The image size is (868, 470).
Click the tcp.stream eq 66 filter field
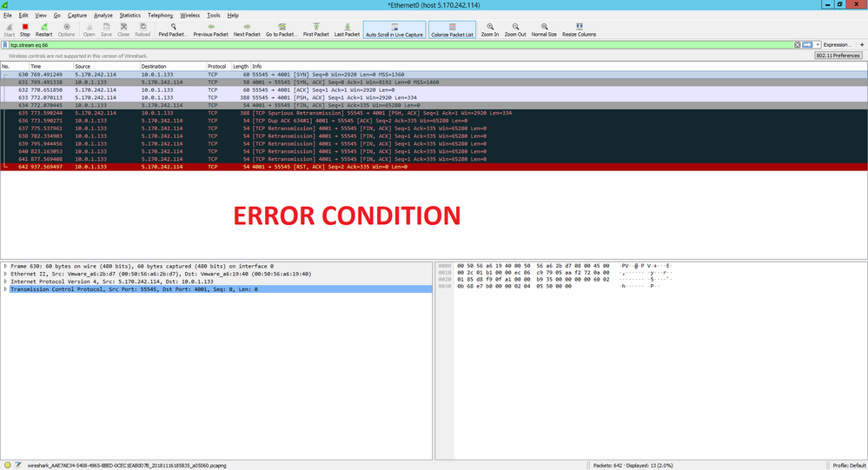(401, 45)
